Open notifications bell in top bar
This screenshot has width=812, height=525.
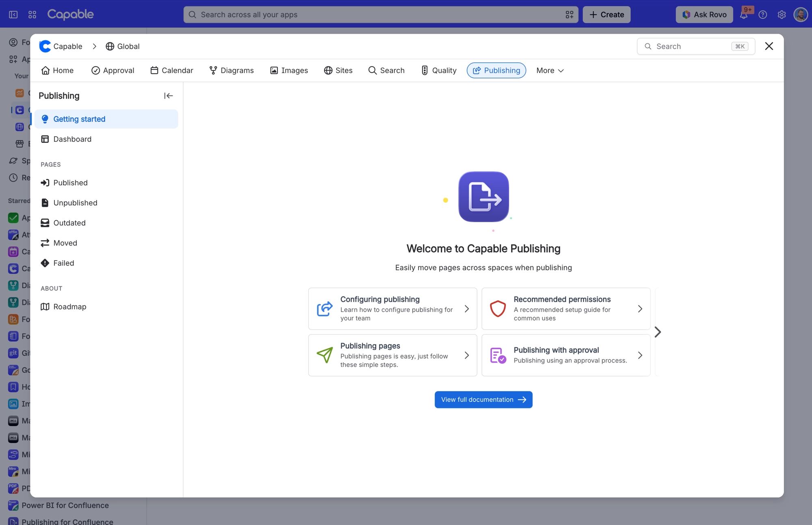coord(744,15)
